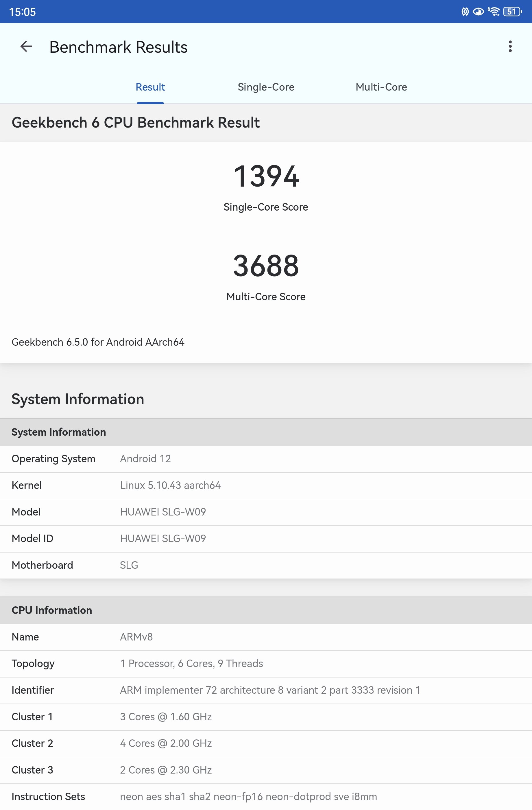
Task: Tap the Identifier row value
Action: tap(270, 690)
